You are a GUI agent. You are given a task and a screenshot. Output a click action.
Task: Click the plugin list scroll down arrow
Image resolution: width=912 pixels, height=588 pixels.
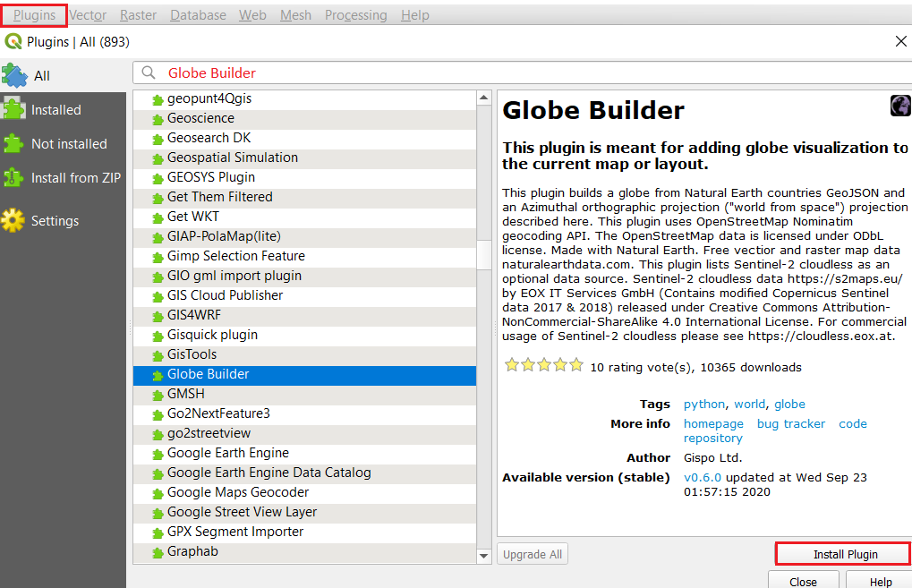click(x=484, y=556)
